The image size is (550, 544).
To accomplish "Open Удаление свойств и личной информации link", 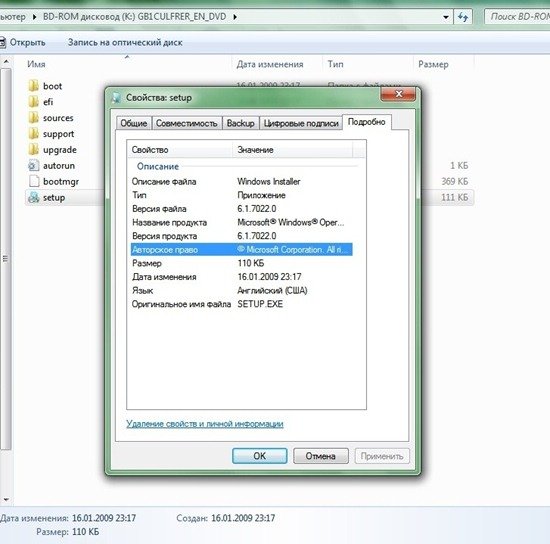I will 205,424.
